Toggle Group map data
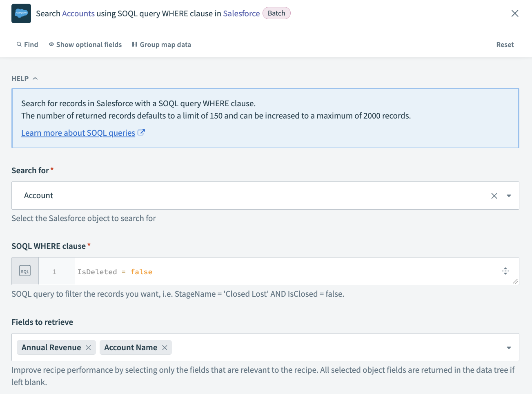The width and height of the screenshot is (532, 394). [x=161, y=45]
